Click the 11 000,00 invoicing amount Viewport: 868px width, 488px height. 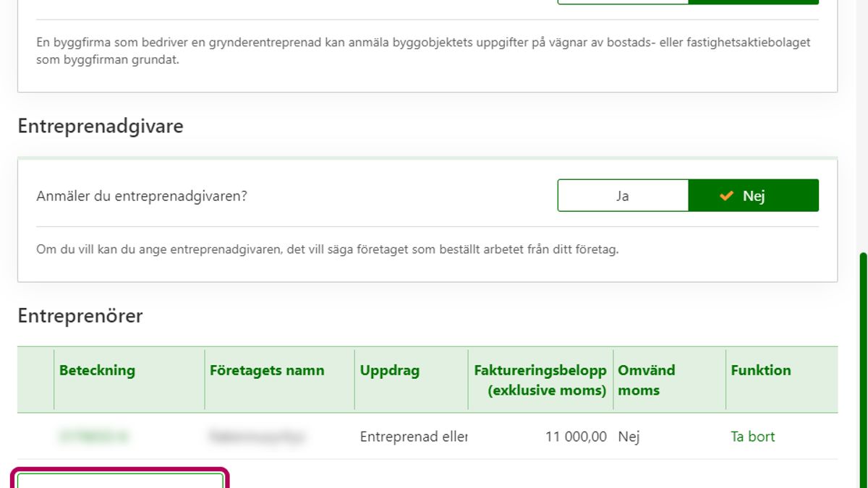pos(576,437)
